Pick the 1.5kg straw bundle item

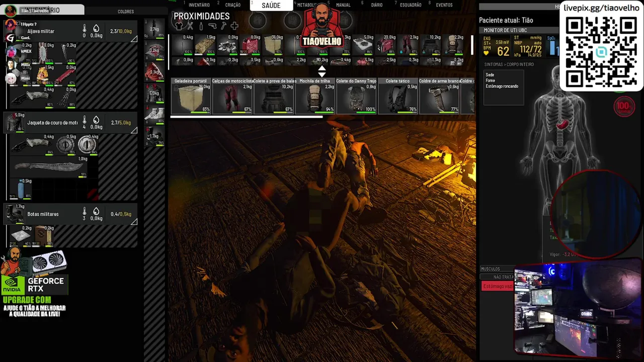[x=205, y=45]
